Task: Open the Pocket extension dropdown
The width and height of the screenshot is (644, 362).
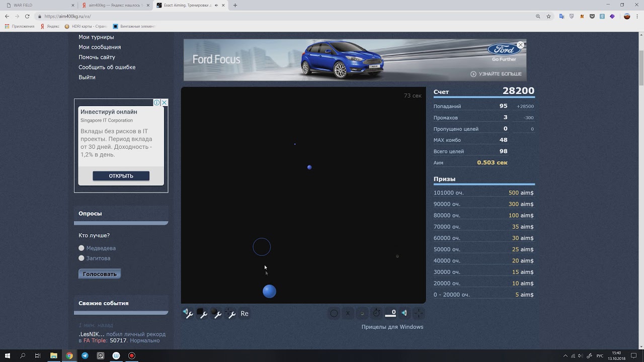Action: [592, 16]
